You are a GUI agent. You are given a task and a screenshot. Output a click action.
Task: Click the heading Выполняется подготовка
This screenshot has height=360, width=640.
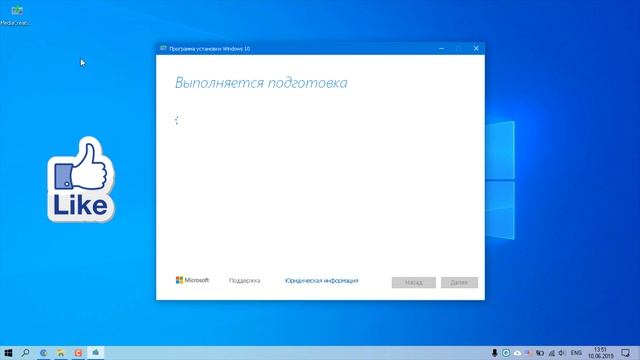(x=261, y=83)
